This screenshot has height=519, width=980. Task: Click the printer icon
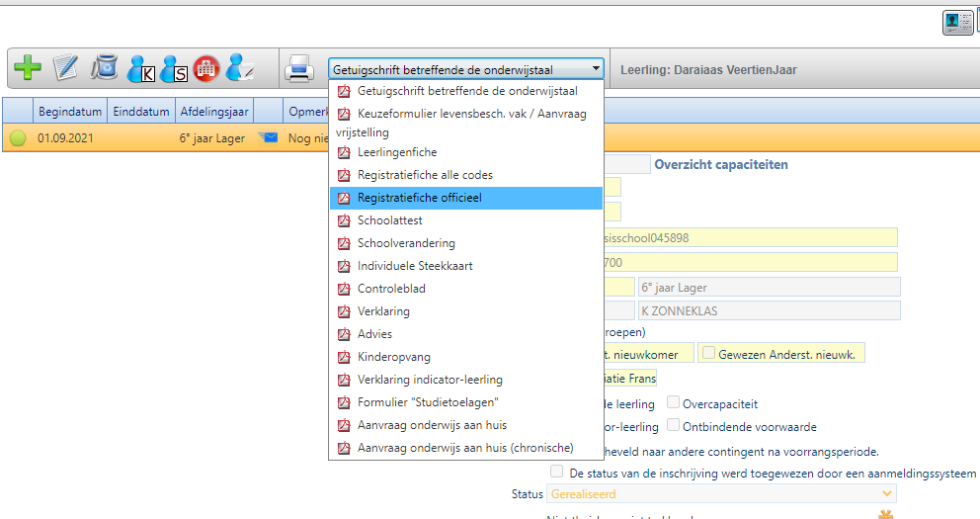[x=299, y=68]
